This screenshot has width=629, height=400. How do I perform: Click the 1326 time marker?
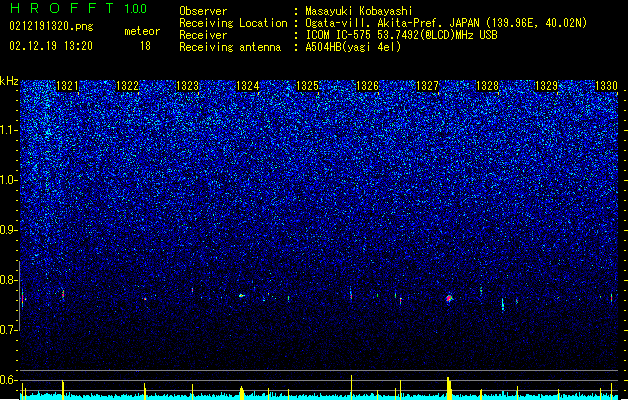coord(367,86)
